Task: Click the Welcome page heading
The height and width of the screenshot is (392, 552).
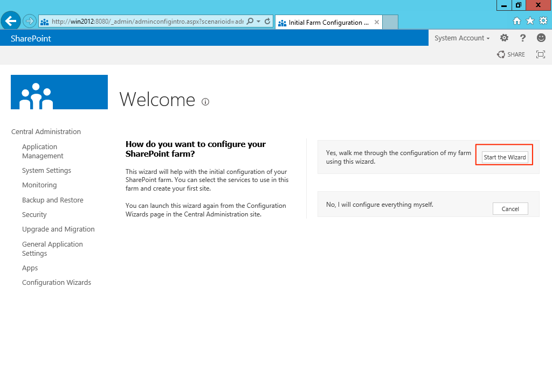Action: pos(157,100)
